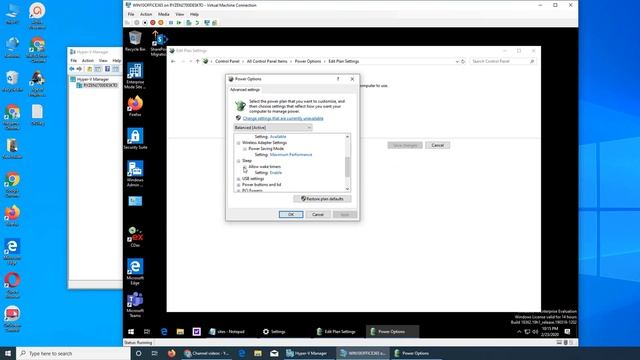Image resolution: width=640 pixels, height=360 pixels.
Task: Click Cancel in Edit Plan Settings window
Action: (x=438, y=145)
